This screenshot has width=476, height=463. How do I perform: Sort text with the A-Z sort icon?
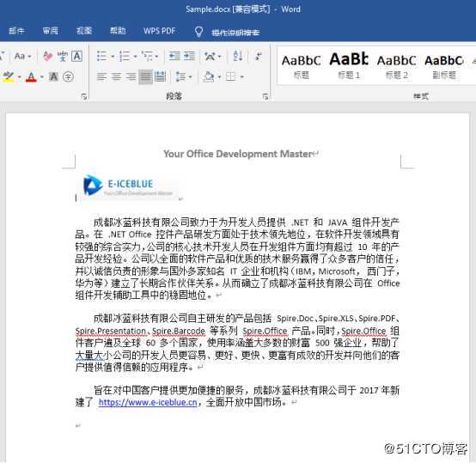[238, 56]
